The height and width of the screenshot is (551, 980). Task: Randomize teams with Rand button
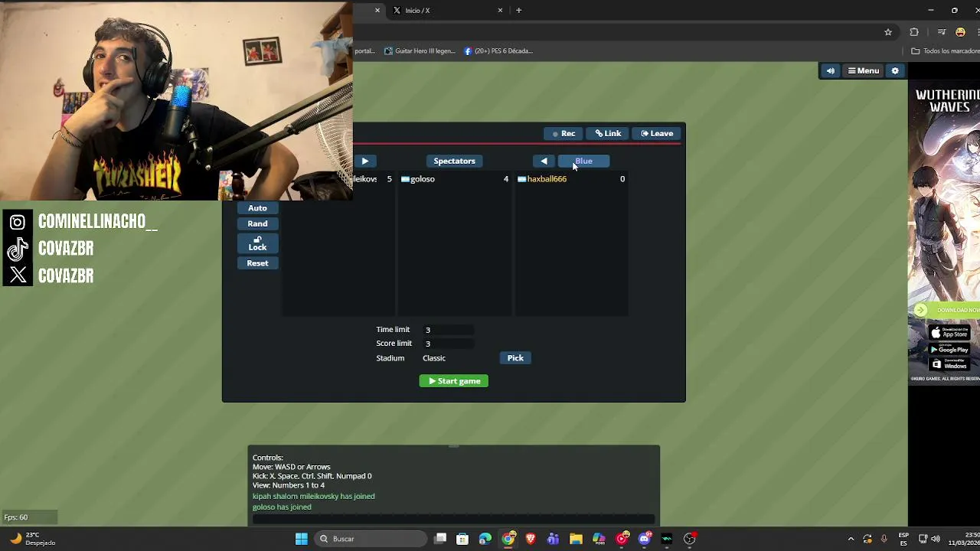tap(257, 223)
